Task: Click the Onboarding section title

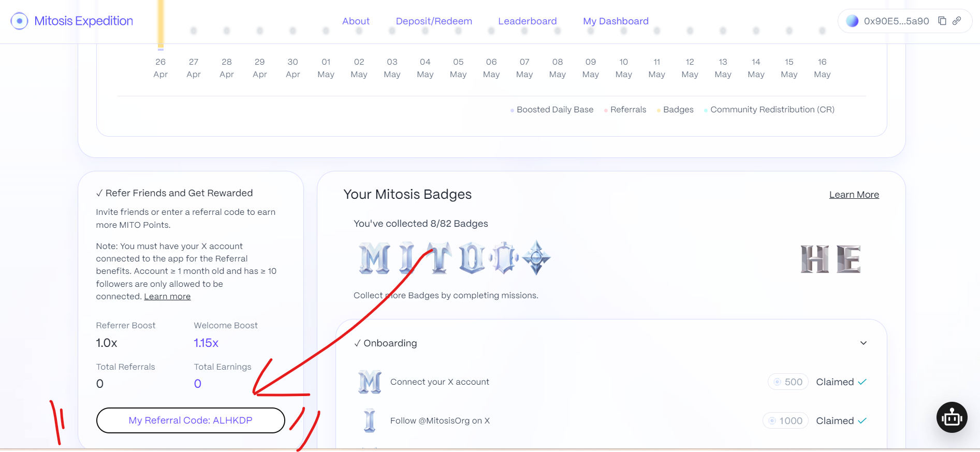Action: (x=390, y=343)
